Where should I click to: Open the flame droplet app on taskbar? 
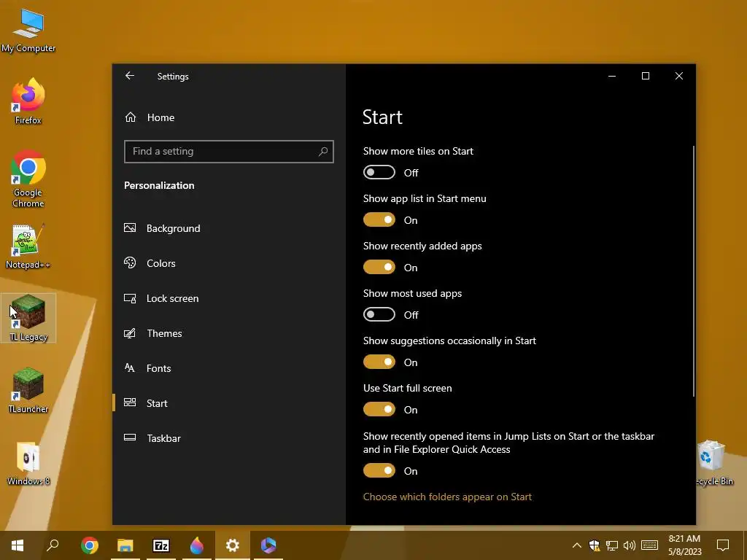click(x=197, y=545)
